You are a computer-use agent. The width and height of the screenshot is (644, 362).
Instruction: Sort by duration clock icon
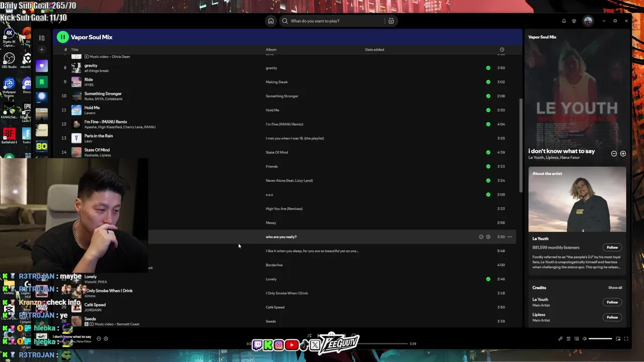click(502, 50)
